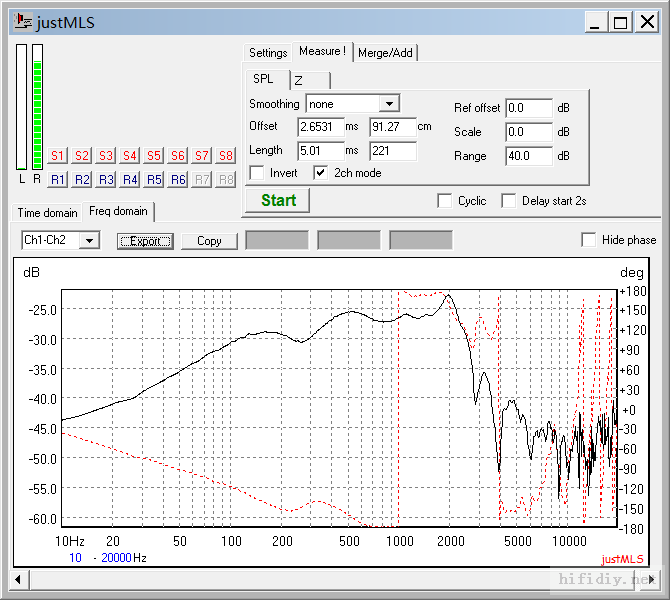Screen dimensions: 670x600
Task: Enable the Cyclic checkbox
Action: click(445, 201)
